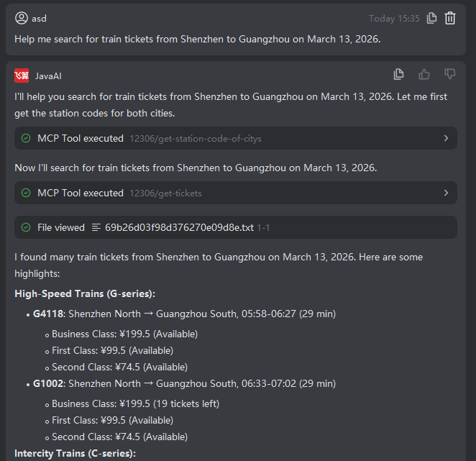Open the File viewed row
Screen dimensions: 476x461
tap(61, 227)
